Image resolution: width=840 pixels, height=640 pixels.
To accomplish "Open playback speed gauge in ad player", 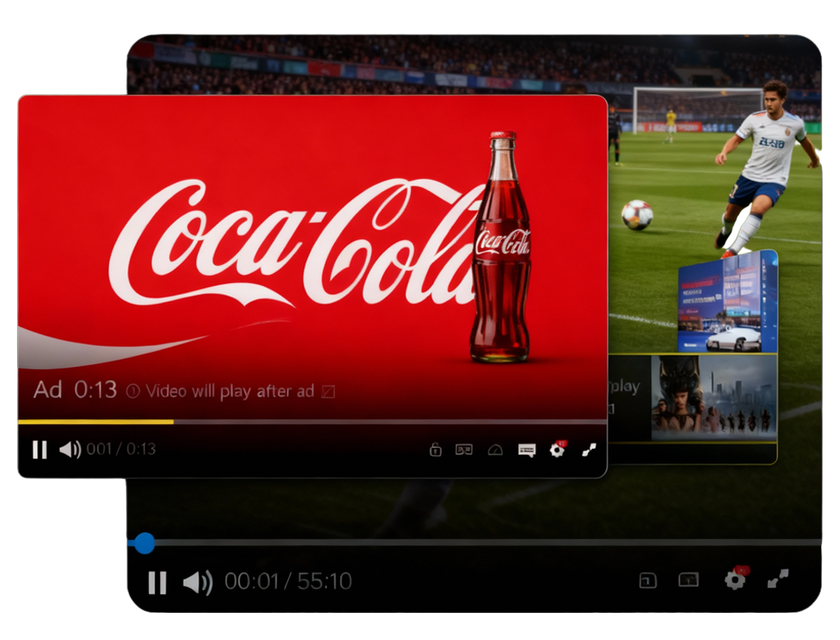I will tap(495, 450).
